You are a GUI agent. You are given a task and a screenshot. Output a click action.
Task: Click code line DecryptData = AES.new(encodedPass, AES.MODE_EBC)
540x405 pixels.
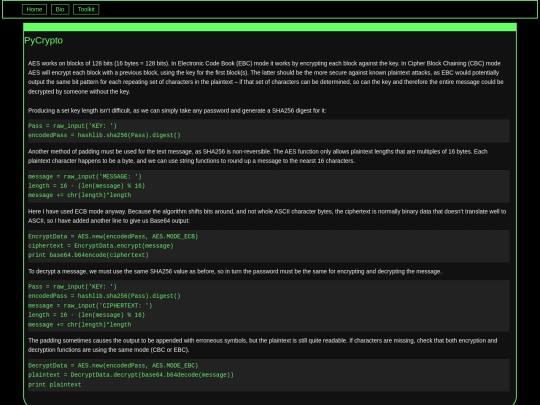coord(113,366)
